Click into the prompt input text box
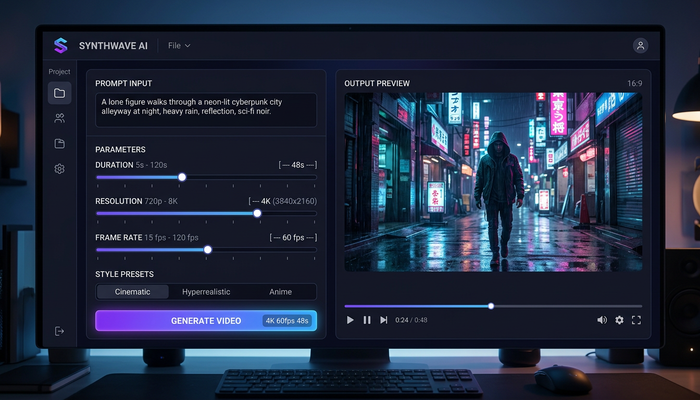 206,110
